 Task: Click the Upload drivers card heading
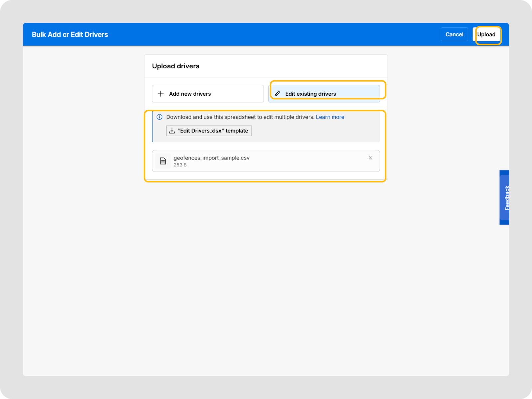tap(176, 66)
